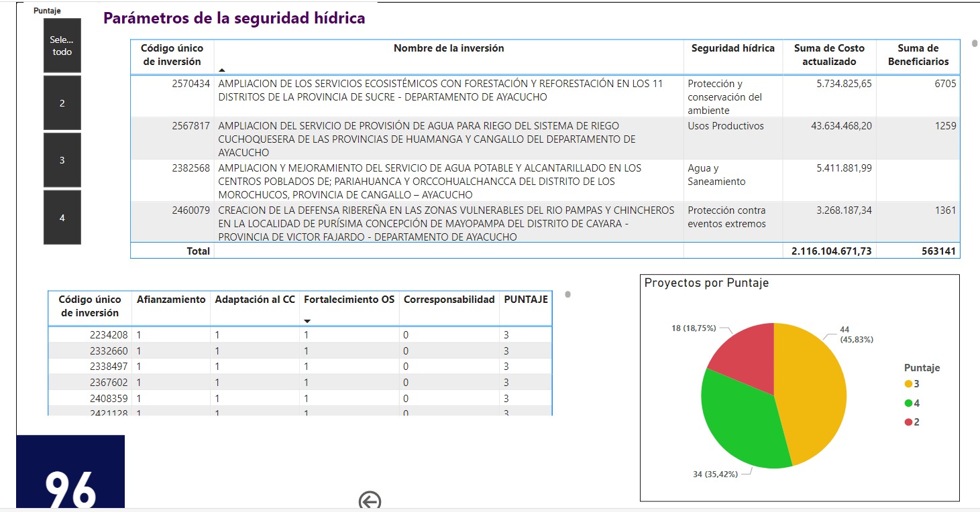The width and height of the screenshot is (980, 512).
Task: Select the 'Seleccionar todo' puntaje slicer
Action: point(62,46)
